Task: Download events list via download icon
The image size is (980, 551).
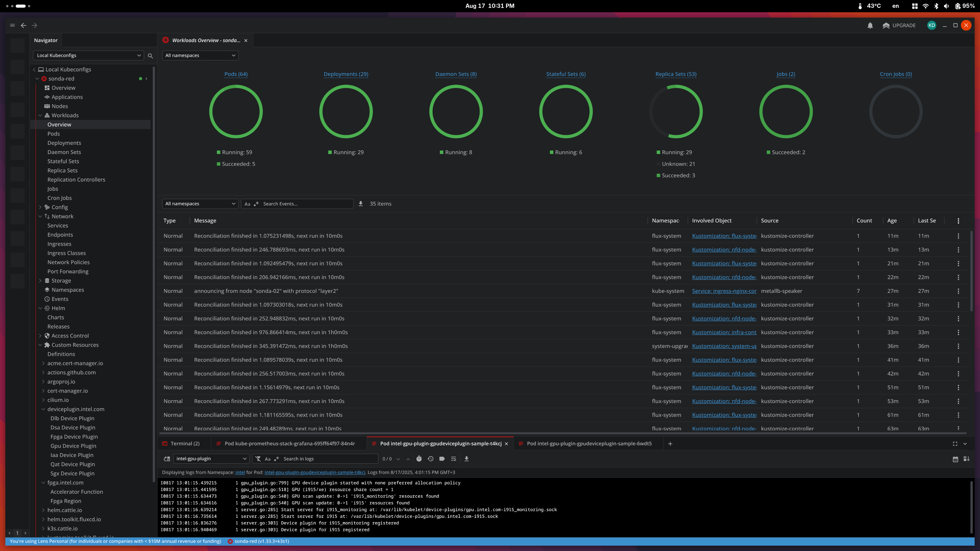Action: click(361, 204)
